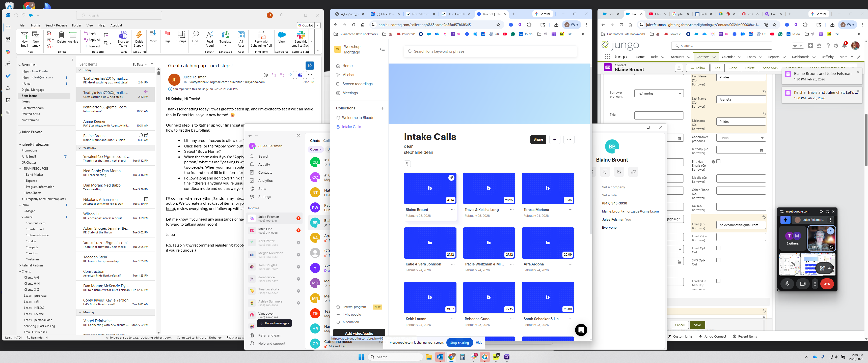Check the Email Opt Out checkbox

click(x=718, y=248)
